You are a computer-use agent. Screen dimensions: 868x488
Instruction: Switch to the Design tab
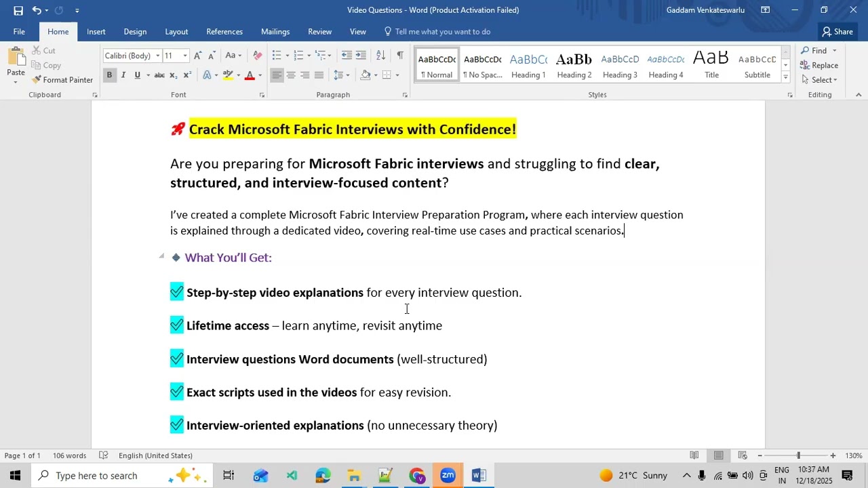135,32
